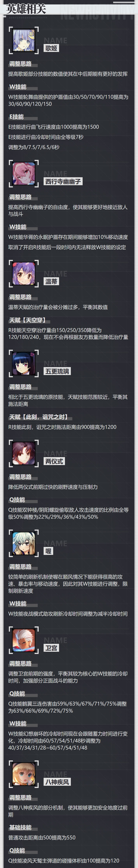Screen dimensions: 138x868
Task: Click 歌姬's E技能 heading
Action: click(x=16, y=117)
